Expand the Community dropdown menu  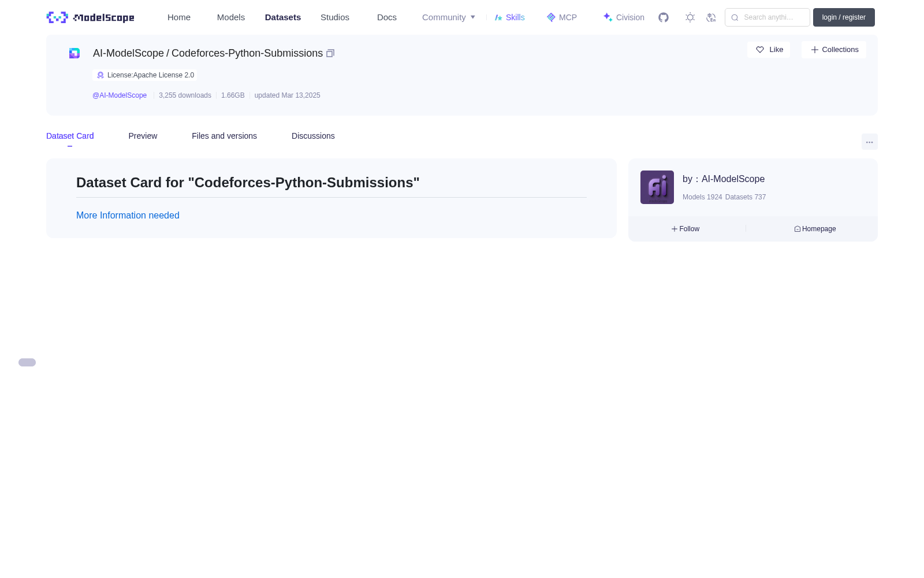pos(449,17)
